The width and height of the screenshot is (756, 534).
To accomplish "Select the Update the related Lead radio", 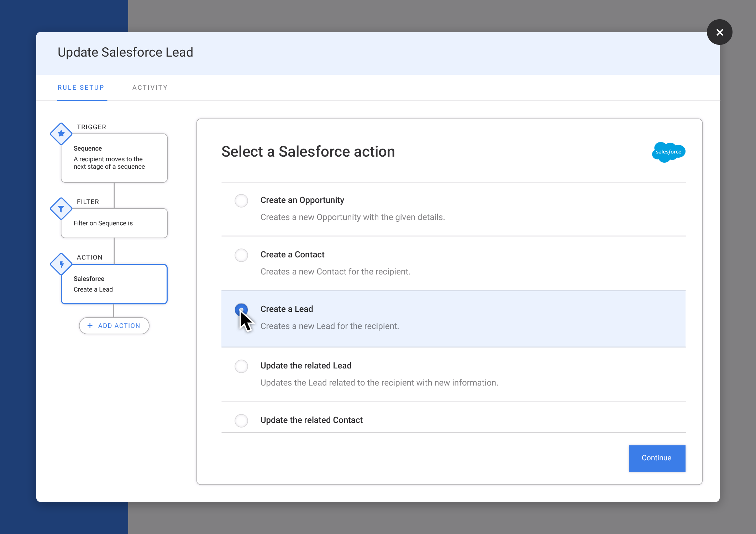I will point(241,366).
